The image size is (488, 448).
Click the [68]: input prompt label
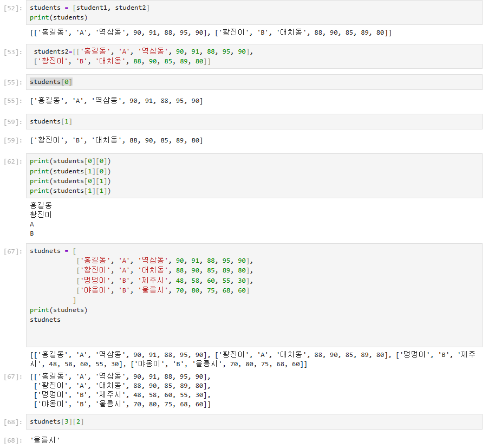(13, 422)
